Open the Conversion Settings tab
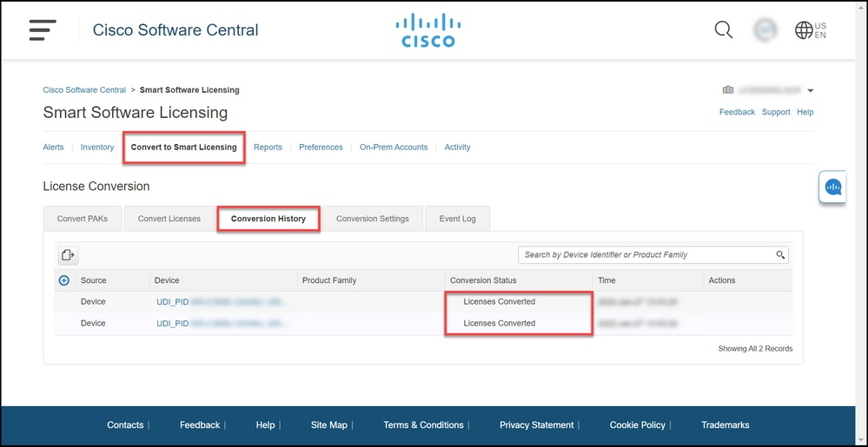The width and height of the screenshot is (868, 447). pyautogui.click(x=373, y=219)
